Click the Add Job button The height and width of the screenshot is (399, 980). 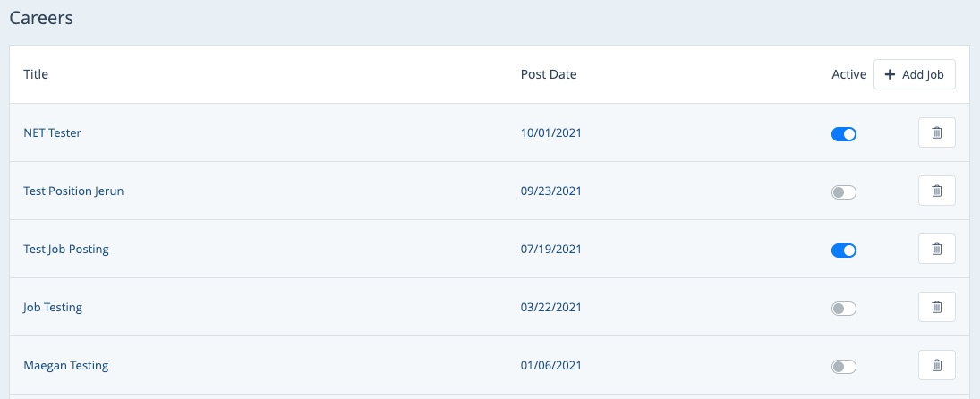914,75
